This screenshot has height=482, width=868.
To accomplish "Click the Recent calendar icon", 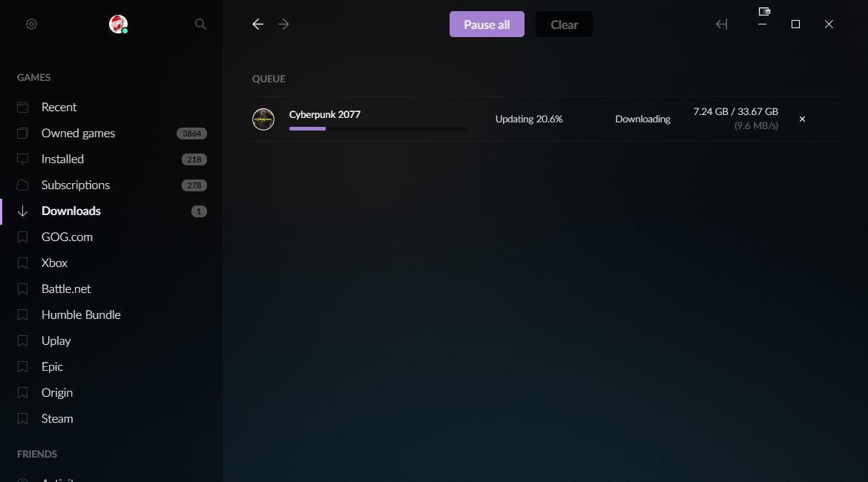I will pos(23,107).
